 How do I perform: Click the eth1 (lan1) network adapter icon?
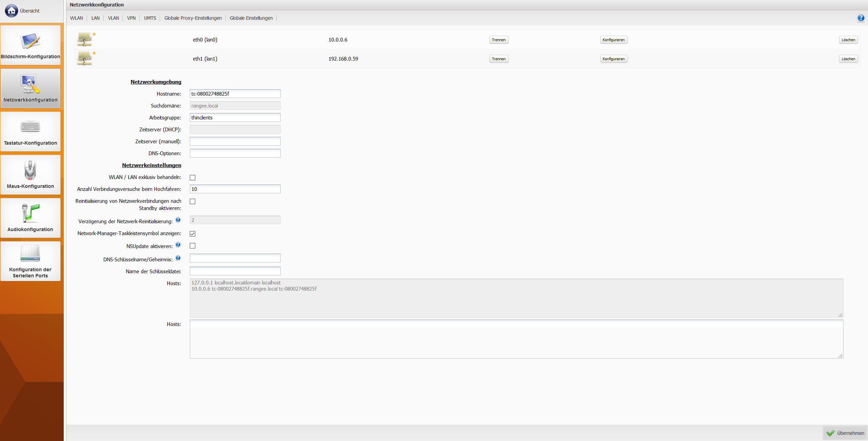click(85, 59)
